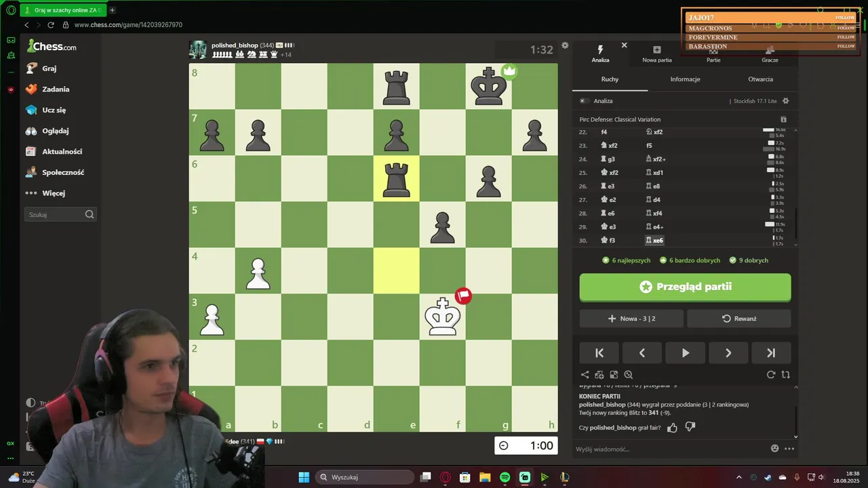
Task: Click the board settings gear near the clock
Action: pyautogui.click(x=565, y=46)
